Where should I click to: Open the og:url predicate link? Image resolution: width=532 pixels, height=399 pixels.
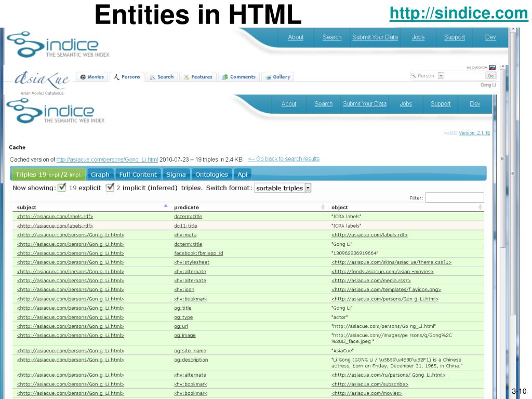[x=181, y=326]
